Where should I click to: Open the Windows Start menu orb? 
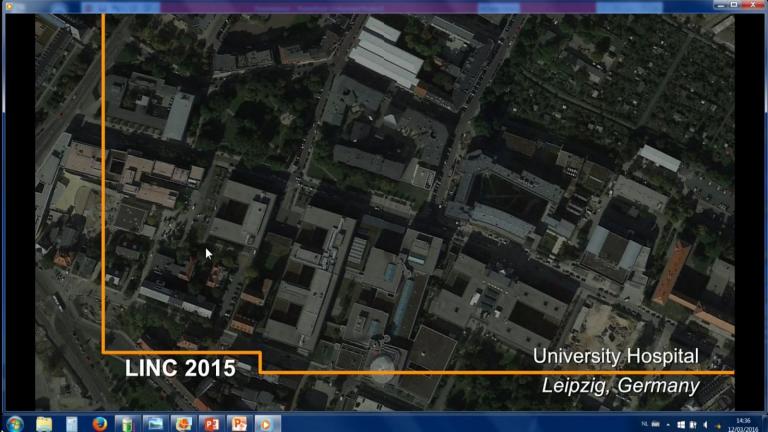point(15,424)
